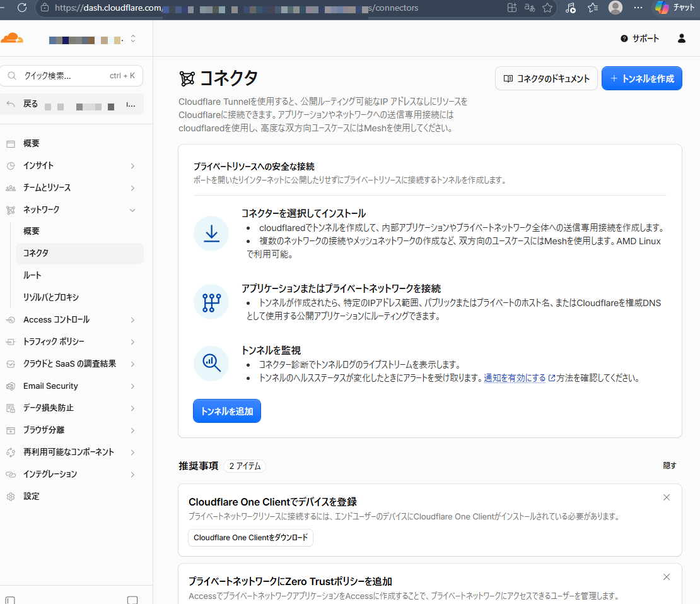Reload the page with the refresh icon
Viewport: 700px width, 604px height.
[22, 8]
